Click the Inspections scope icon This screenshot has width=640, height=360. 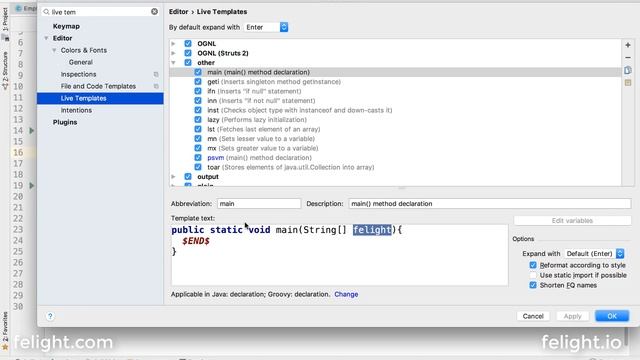[x=156, y=74]
